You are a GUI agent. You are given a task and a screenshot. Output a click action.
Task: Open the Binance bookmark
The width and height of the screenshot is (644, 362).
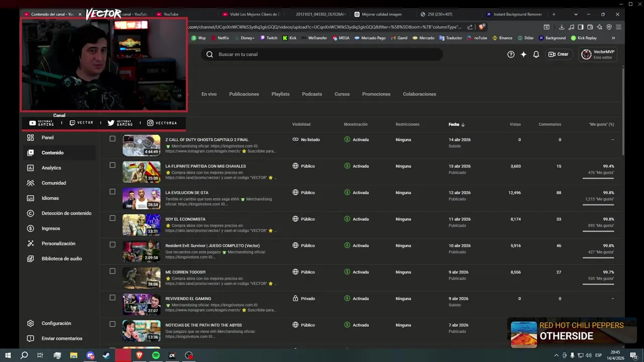click(502, 38)
